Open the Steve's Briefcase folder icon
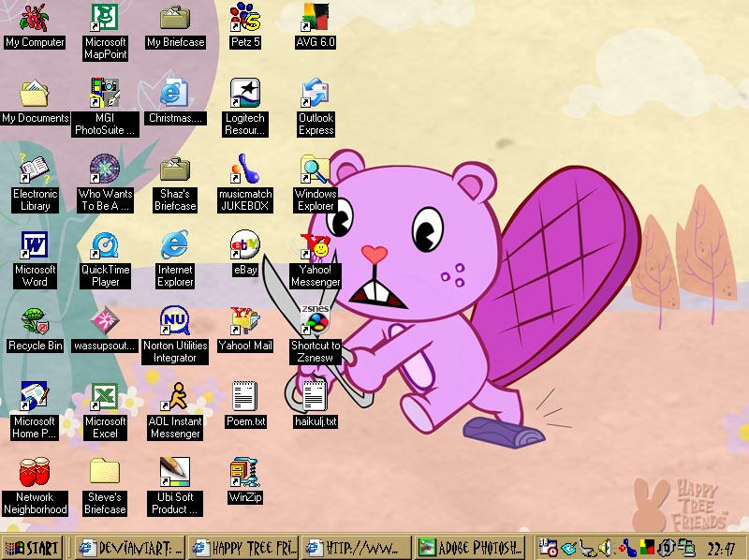This screenshot has width=749, height=560. click(105, 472)
